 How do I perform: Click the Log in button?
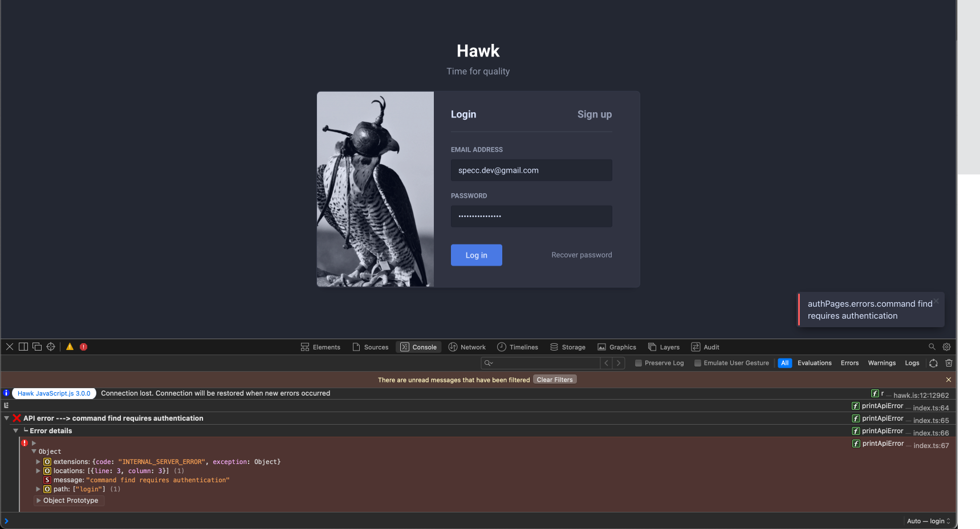point(476,255)
